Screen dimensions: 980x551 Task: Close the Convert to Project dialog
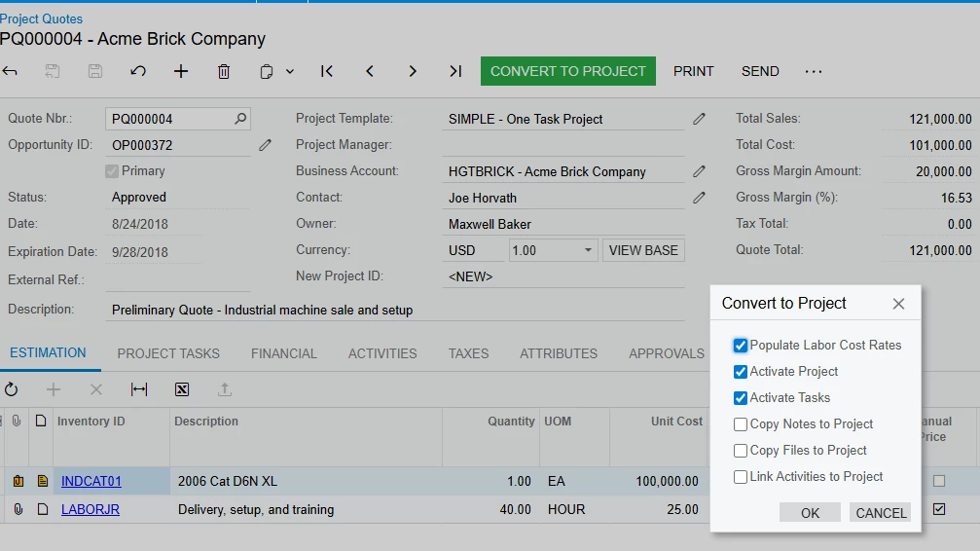[x=899, y=304]
